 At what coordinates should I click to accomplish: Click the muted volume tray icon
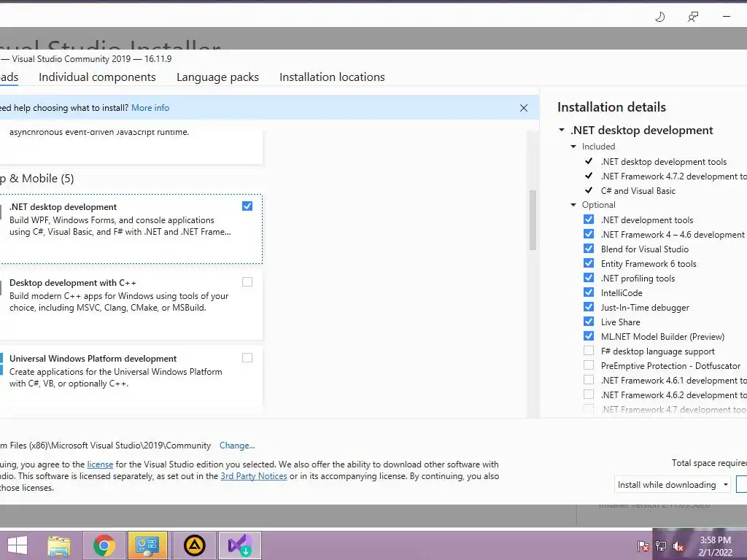[x=678, y=546]
